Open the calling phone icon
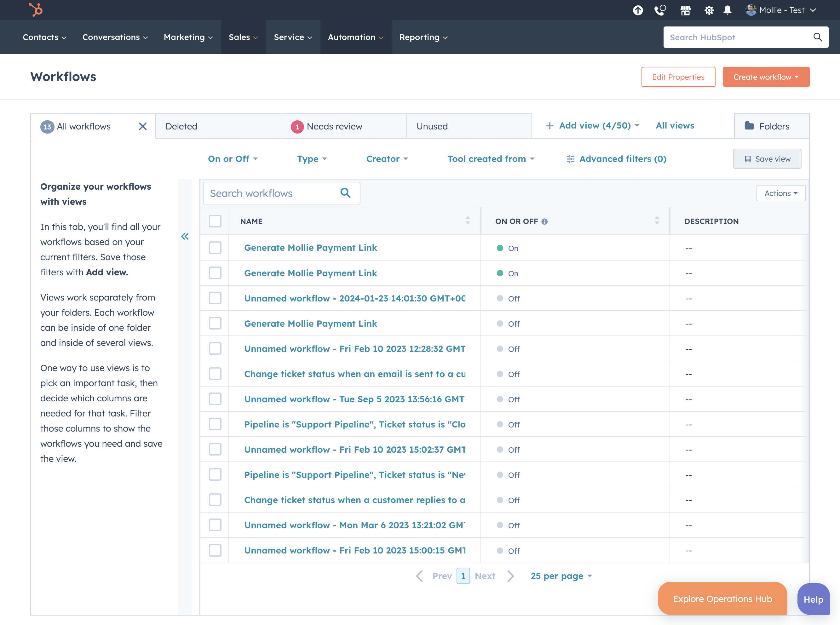 coord(660,10)
